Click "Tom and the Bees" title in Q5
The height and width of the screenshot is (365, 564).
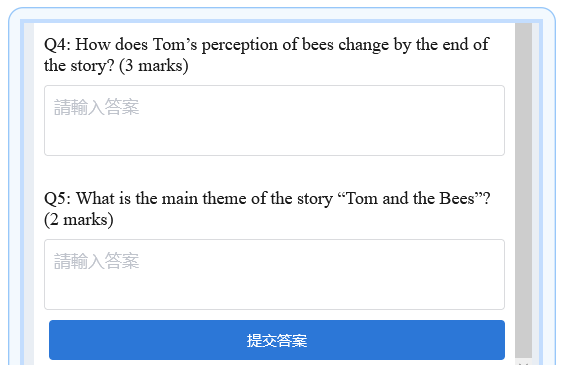click(410, 199)
